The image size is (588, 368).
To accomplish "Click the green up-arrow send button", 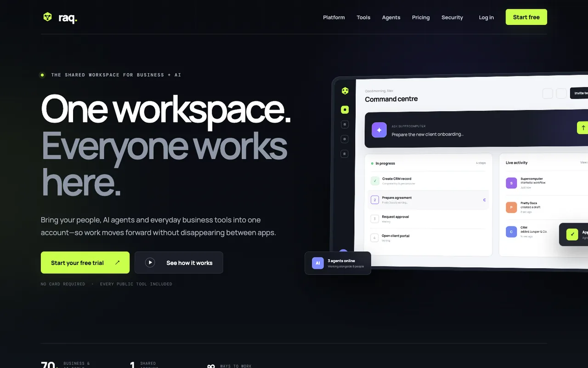I will point(582,128).
